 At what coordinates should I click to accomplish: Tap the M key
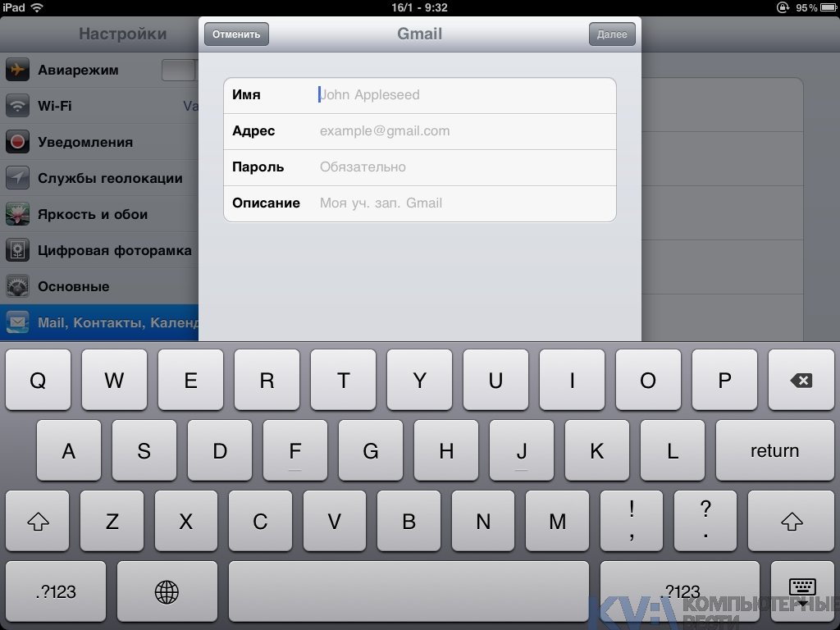coord(557,521)
